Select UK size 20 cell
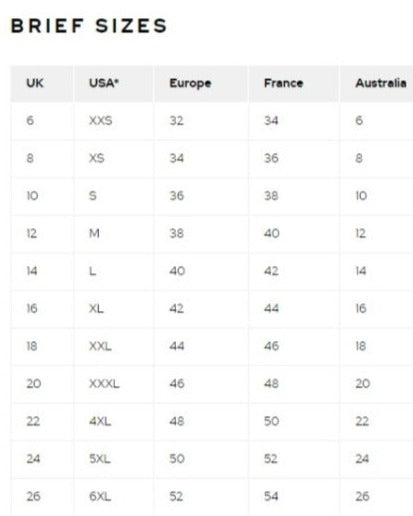Viewport: 413px width, 516px height. point(34,384)
